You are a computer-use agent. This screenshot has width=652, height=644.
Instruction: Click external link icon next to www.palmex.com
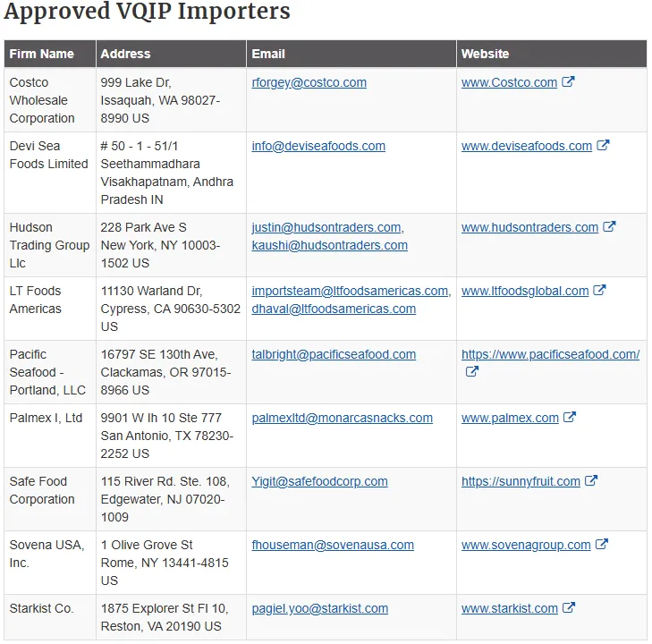click(571, 418)
